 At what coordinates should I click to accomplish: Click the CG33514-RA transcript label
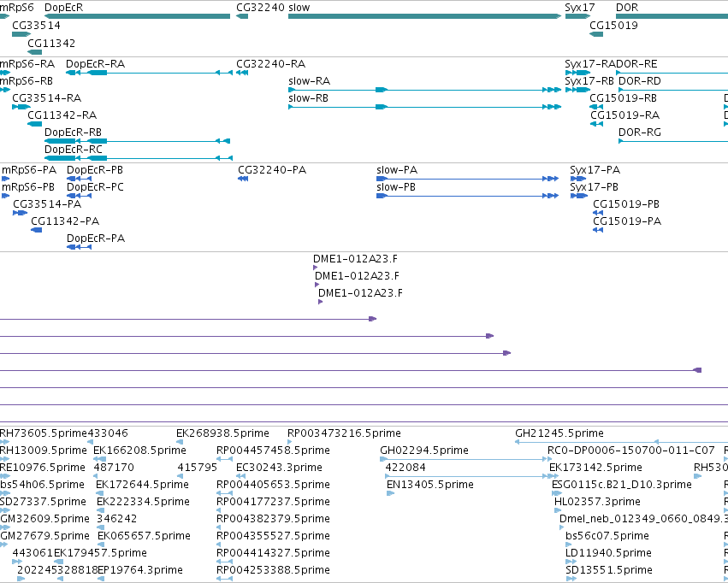[46, 97]
